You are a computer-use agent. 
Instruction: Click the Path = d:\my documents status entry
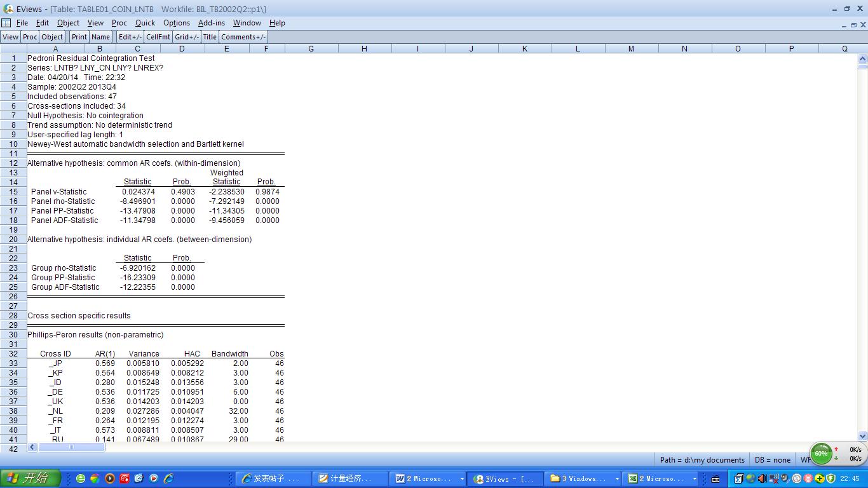coord(702,460)
